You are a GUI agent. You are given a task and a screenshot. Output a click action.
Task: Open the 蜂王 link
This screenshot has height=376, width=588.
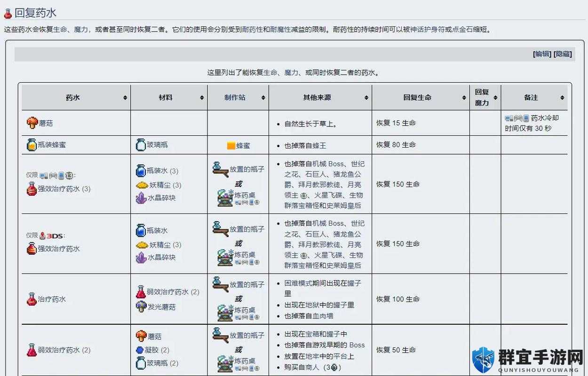tap(319, 146)
